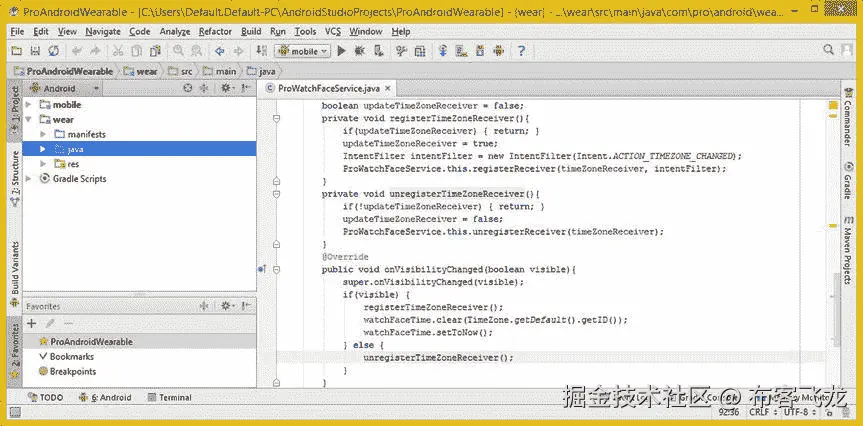Expand the Gradle Scripts node

28,179
